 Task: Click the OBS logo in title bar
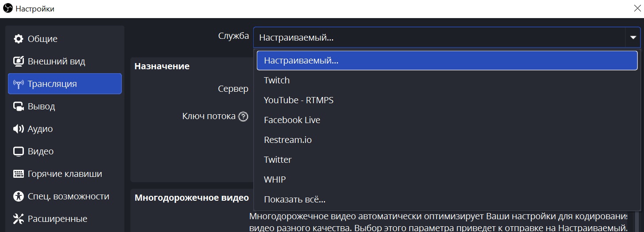8,8
